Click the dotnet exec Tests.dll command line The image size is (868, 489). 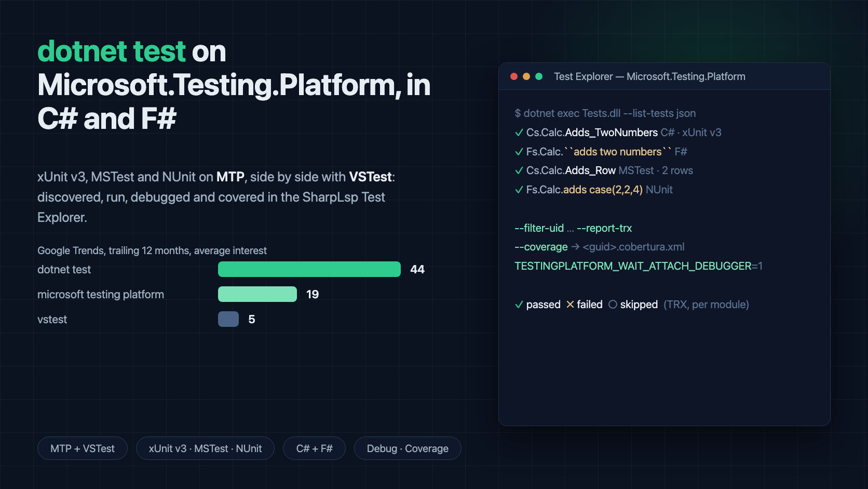click(x=605, y=113)
